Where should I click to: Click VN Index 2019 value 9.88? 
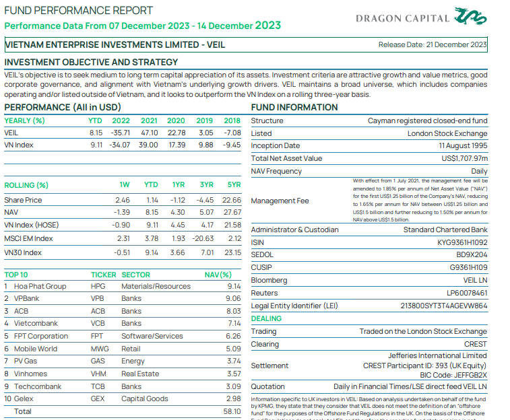206,145
